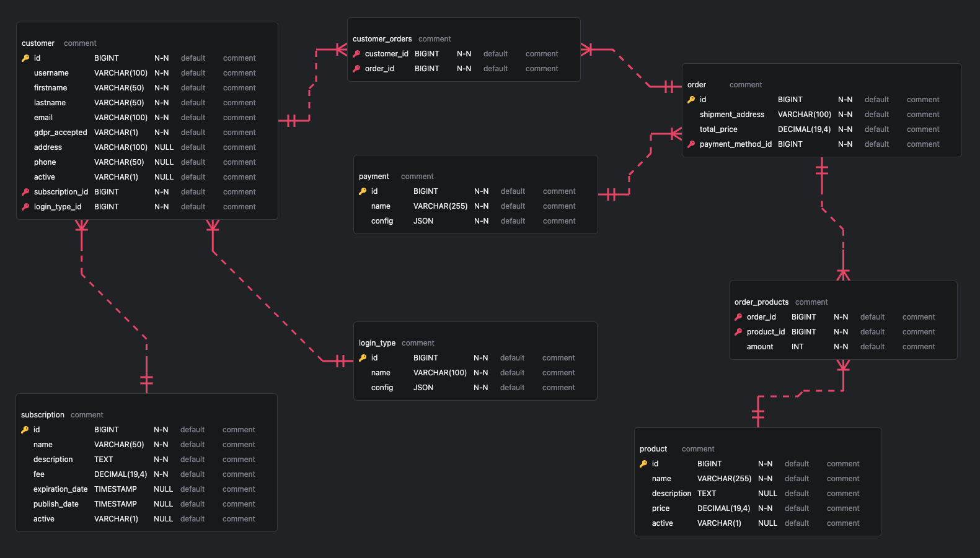Click the total_price column name
Image resolution: width=980 pixels, height=558 pixels.
(718, 129)
